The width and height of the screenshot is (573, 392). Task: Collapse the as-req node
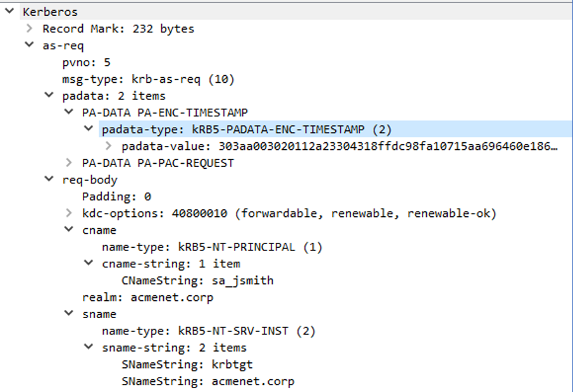(29, 46)
